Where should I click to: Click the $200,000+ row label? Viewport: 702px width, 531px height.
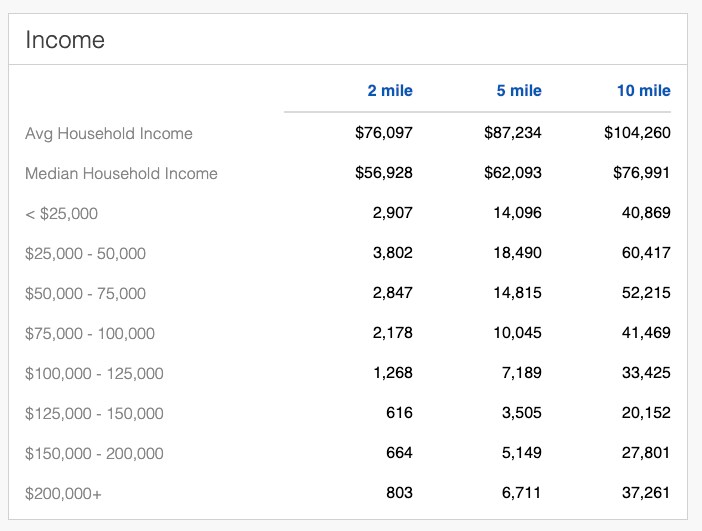(62, 493)
